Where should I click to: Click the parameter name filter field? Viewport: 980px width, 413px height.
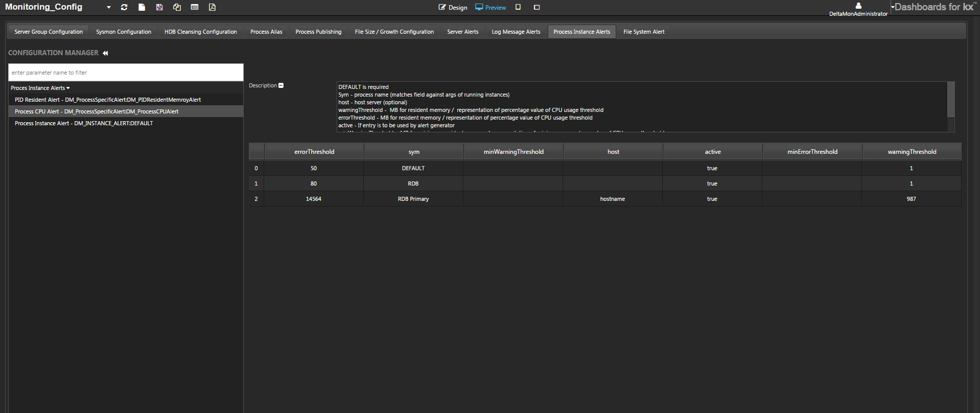(126, 73)
